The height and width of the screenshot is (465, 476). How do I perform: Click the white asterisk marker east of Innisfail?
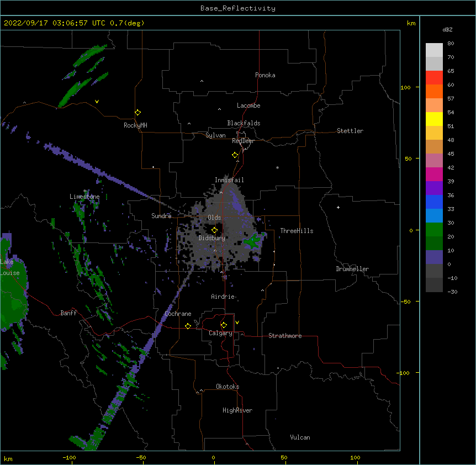tap(277, 167)
